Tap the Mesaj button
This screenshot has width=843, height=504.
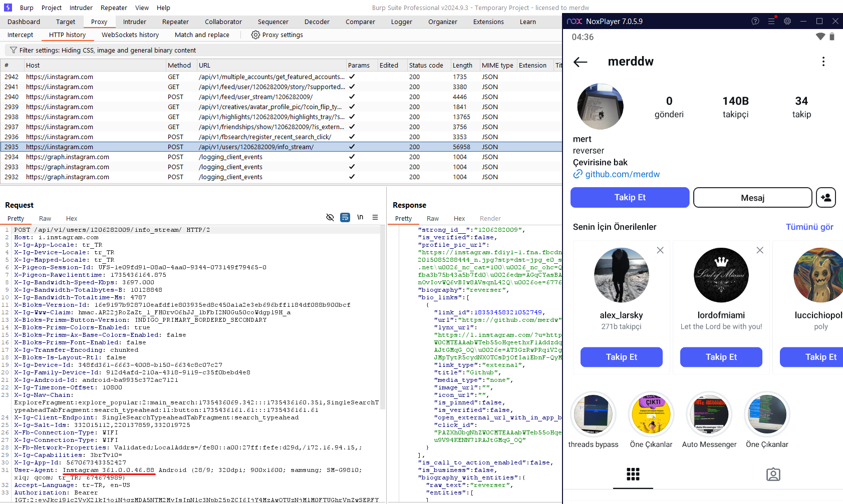(x=753, y=198)
